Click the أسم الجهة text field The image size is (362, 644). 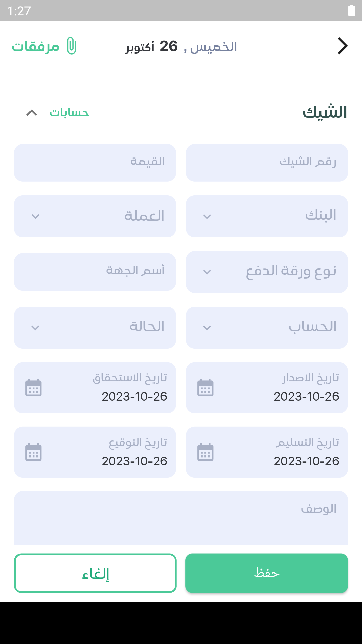(95, 272)
